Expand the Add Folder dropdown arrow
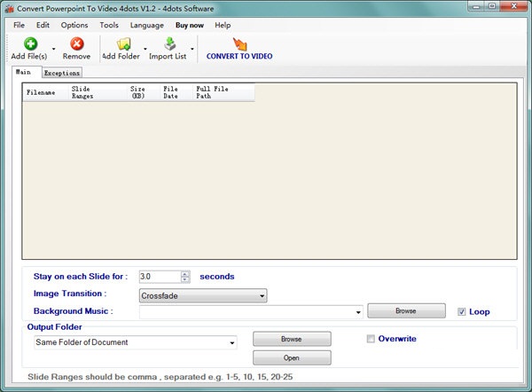The height and width of the screenshot is (392, 532). 145,49
